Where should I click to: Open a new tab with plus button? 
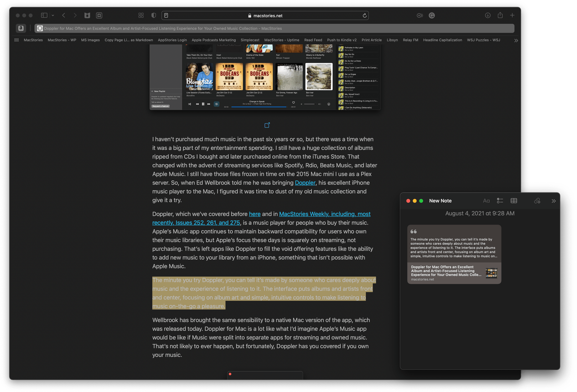tap(512, 15)
